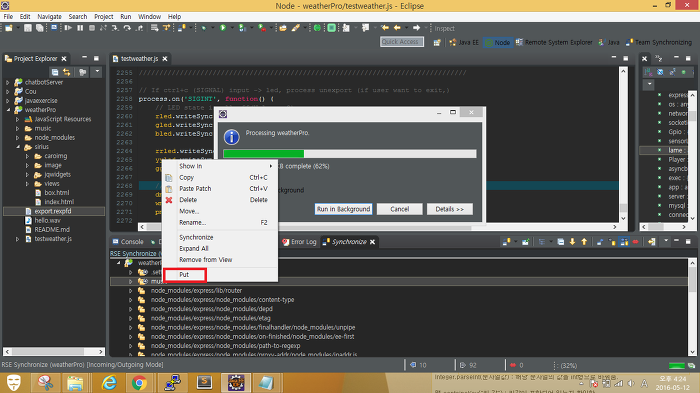Screen dimensions: 700x393
Task: Click the Back navigation arrow icon
Action: (x=397, y=28)
